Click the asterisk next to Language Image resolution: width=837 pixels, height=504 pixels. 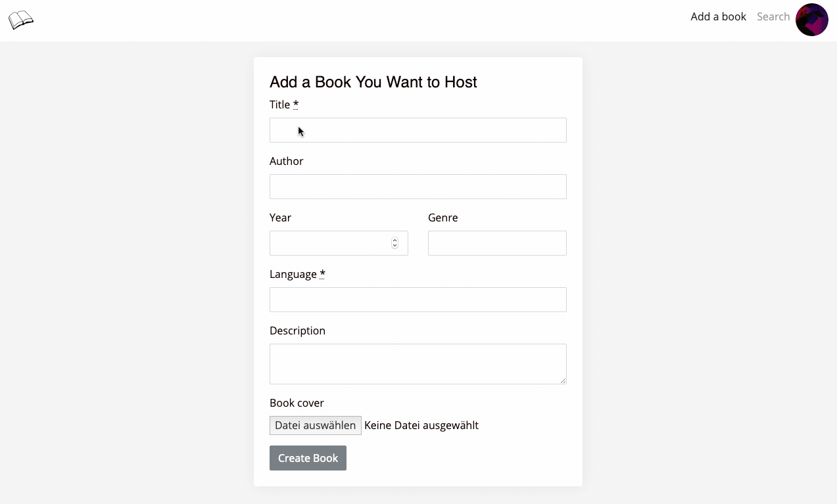(322, 273)
